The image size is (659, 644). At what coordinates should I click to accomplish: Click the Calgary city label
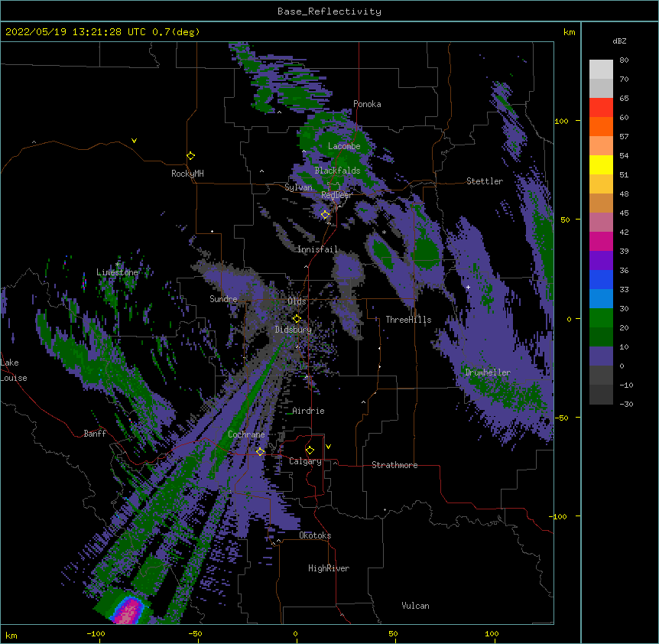(x=305, y=461)
